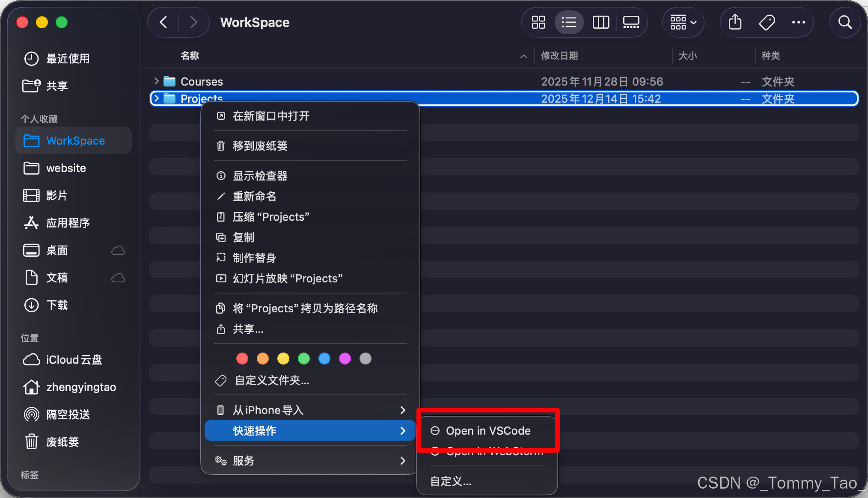
Task: Click Open in VSCode
Action: [x=488, y=431]
